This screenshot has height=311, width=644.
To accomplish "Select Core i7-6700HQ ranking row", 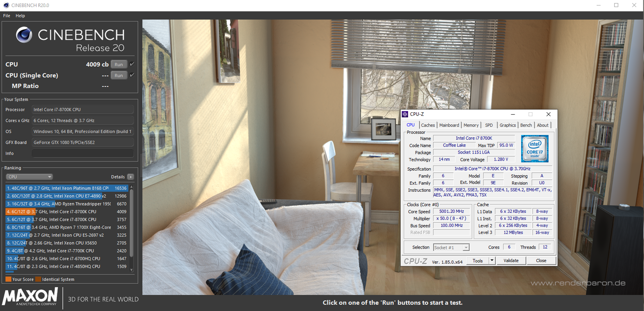I will point(67,259).
